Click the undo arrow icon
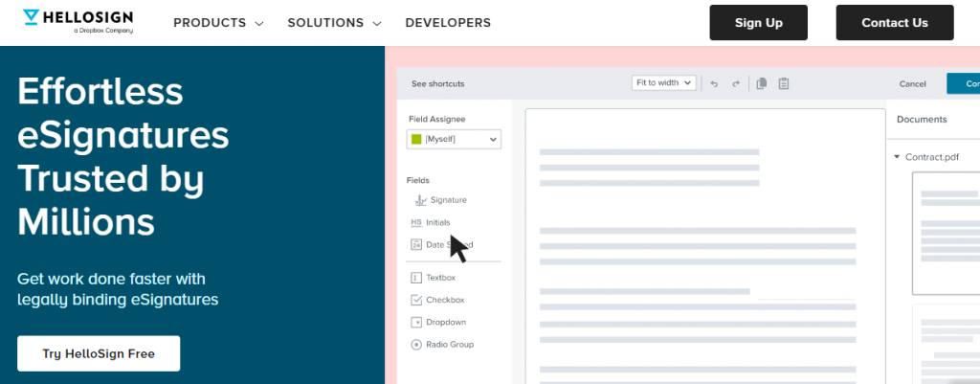This screenshot has width=980, height=384. click(x=714, y=83)
